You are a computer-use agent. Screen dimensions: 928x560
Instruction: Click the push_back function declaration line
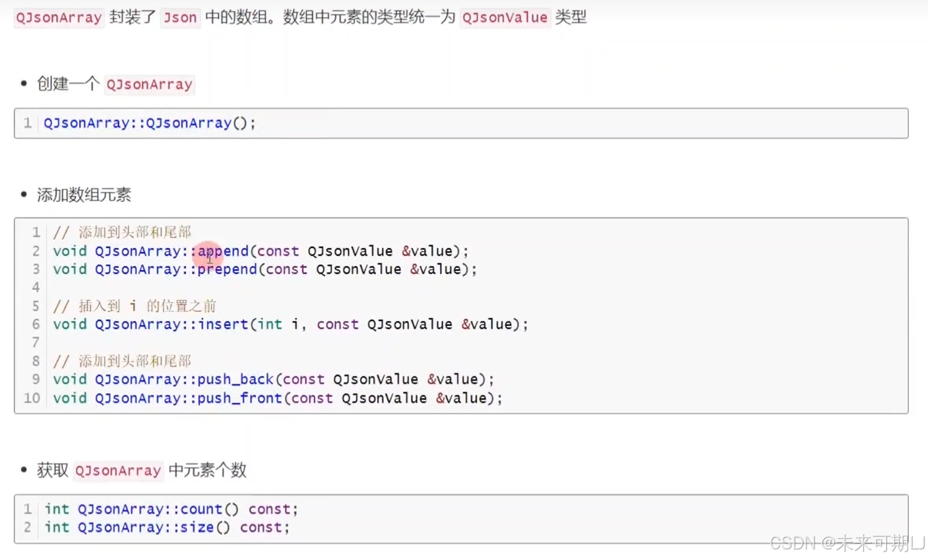coord(274,379)
